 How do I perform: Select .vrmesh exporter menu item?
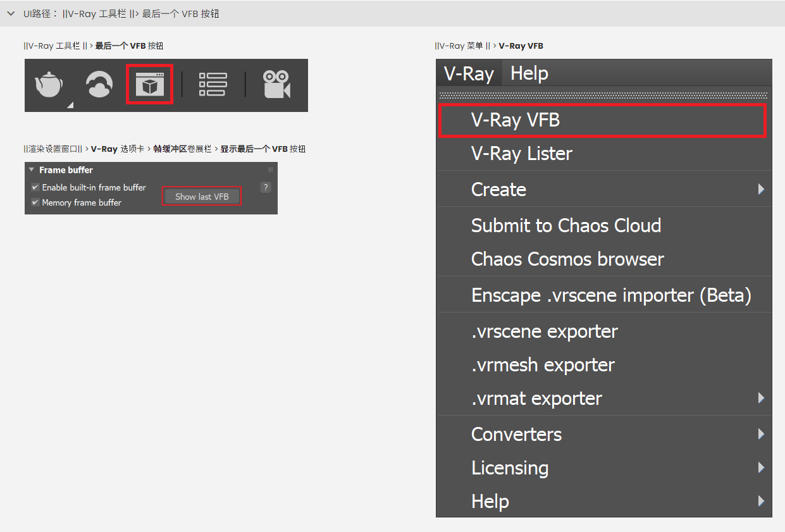click(604, 365)
